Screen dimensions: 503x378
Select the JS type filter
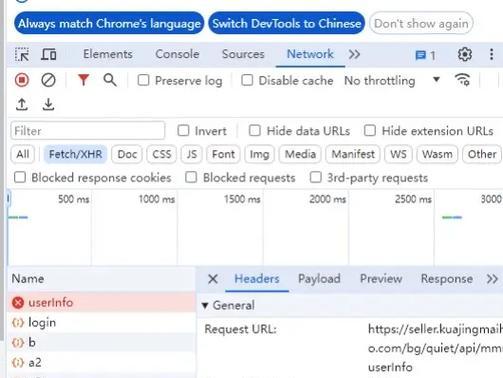click(x=192, y=154)
